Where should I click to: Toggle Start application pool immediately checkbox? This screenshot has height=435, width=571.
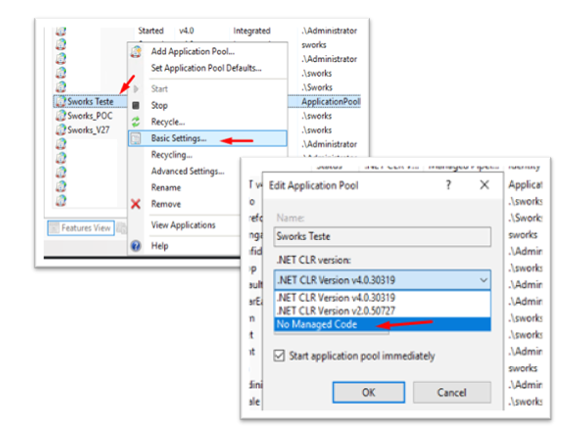(x=279, y=355)
